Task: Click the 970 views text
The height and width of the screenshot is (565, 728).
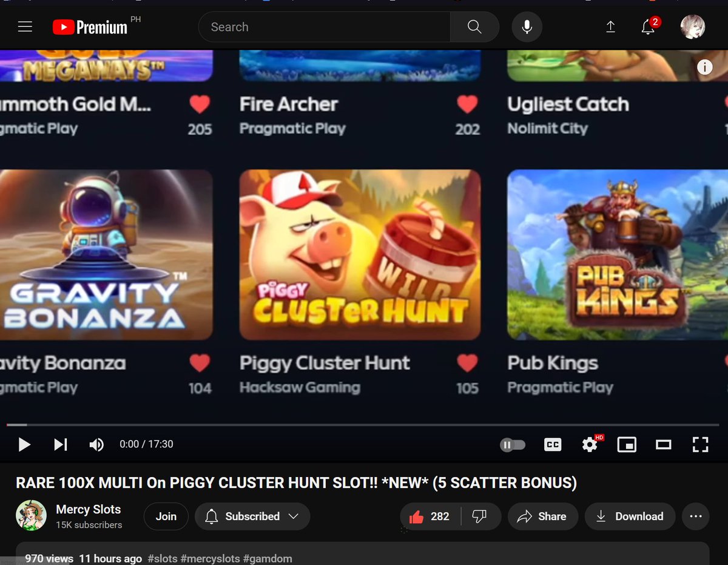Action: tap(49, 558)
